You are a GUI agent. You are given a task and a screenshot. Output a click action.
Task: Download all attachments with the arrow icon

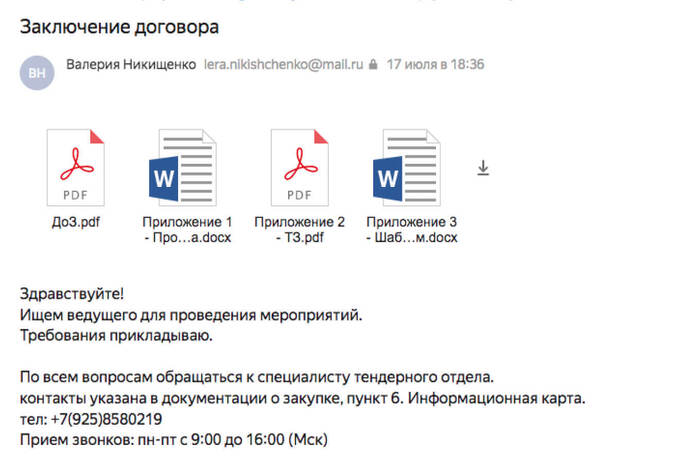[x=483, y=169]
